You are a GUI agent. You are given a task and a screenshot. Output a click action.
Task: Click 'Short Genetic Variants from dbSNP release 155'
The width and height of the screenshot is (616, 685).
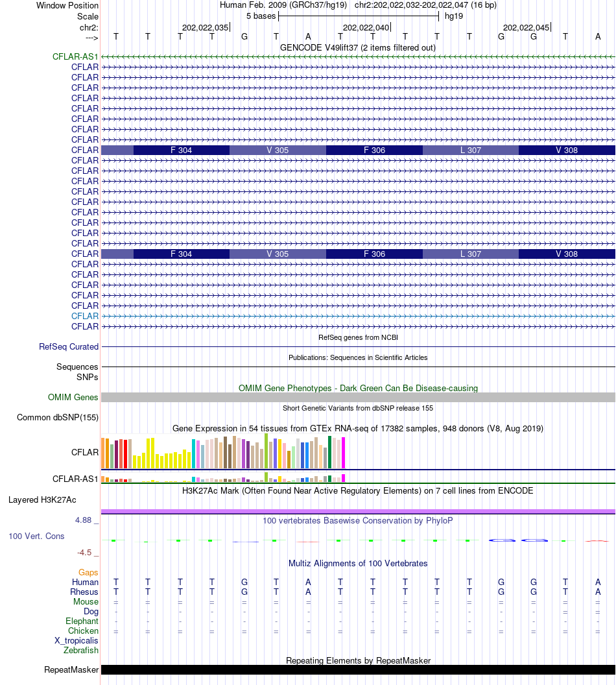point(358,408)
